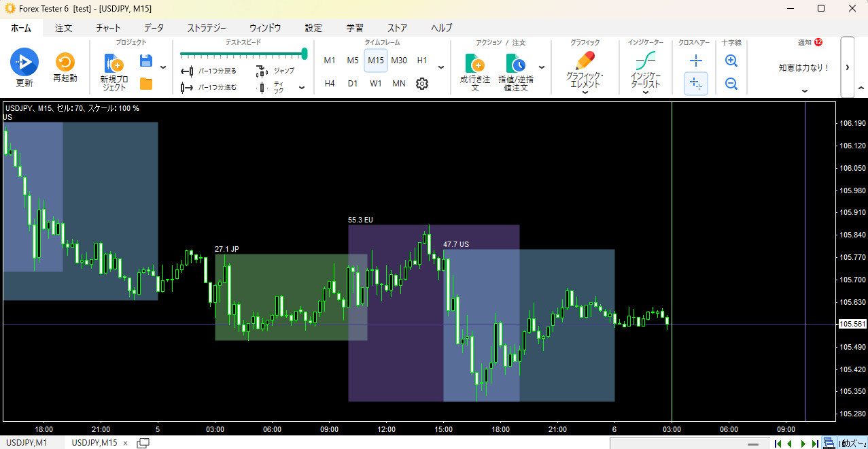Viewport: 868px width, 449px height.
Task: Expand the 通知 panel dropdown chevron
Action: coord(804,91)
